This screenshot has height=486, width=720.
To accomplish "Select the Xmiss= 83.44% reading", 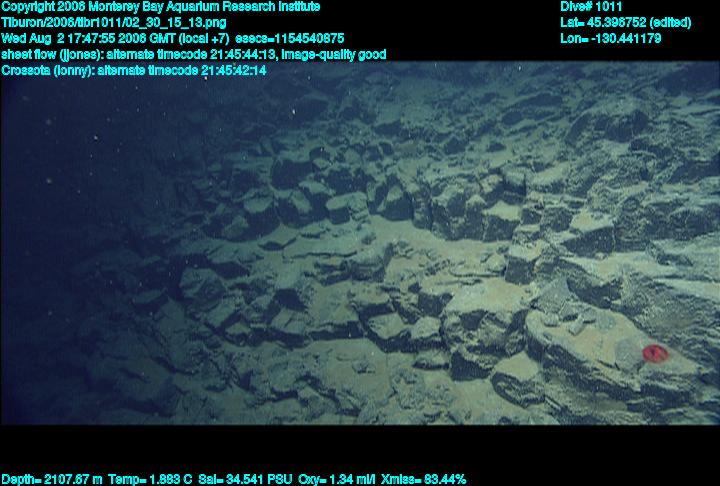I will pyautogui.click(x=423, y=479).
